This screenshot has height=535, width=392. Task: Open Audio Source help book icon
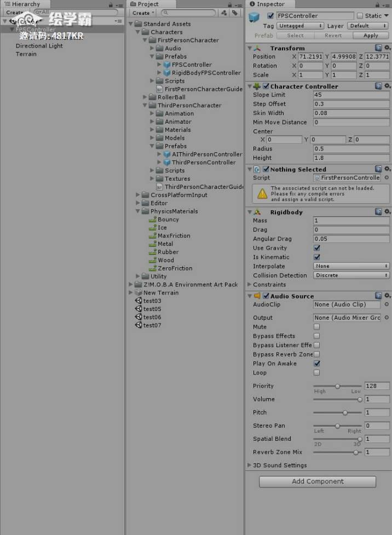coord(378,296)
